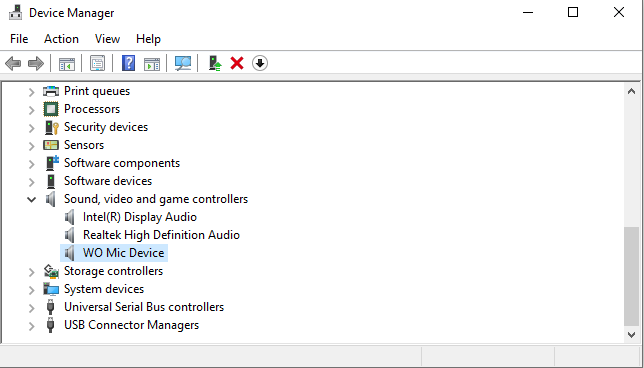Collapse Sound, video and game controllers
Image resolution: width=644 pixels, height=368 pixels.
tap(31, 200)
